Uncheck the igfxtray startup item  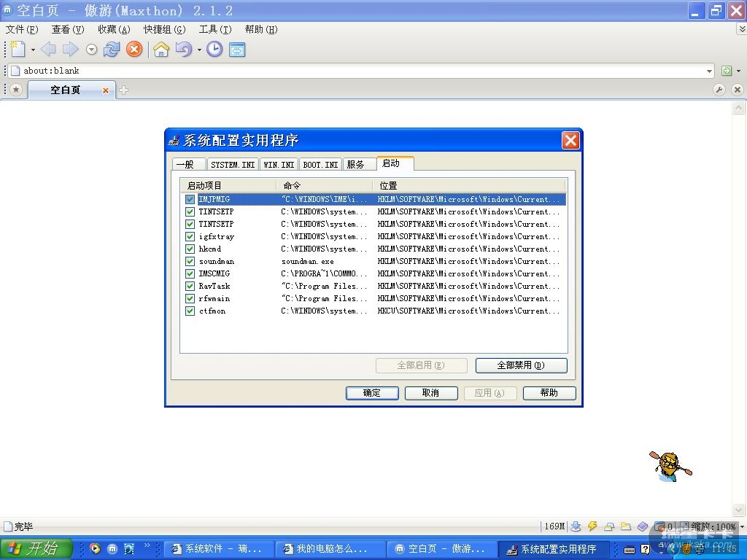[x=190, y=236]
